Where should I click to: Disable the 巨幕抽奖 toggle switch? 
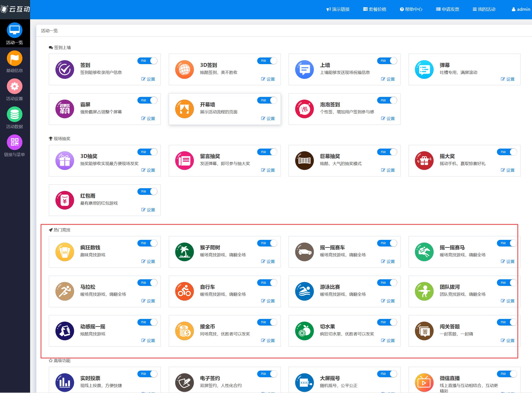[x=387, y=152]
